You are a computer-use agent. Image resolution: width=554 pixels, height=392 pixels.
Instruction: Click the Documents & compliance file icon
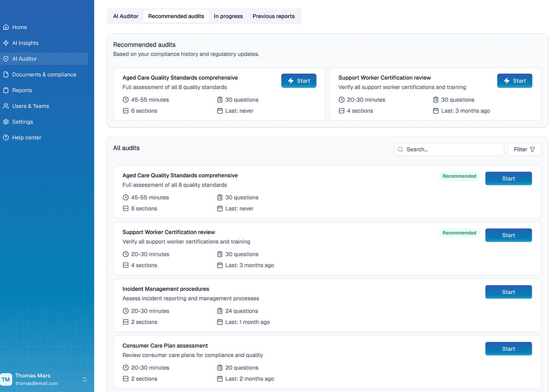pos(6,74)
